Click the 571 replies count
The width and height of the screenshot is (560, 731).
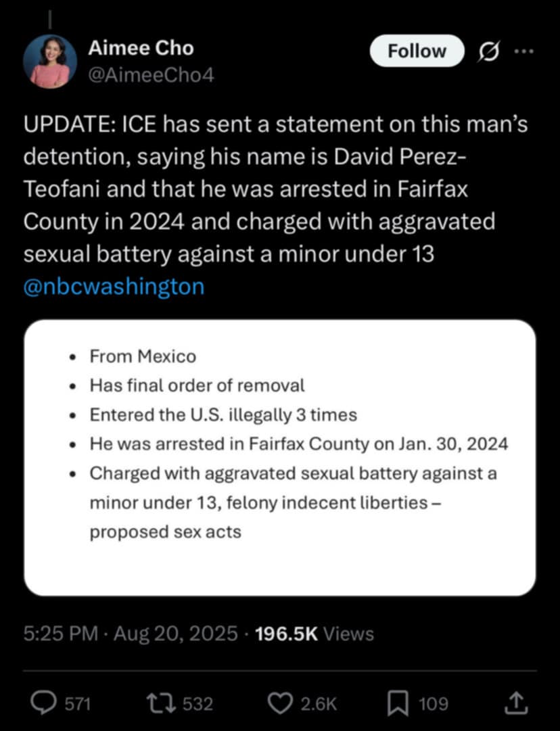click(x=77, y=703)
